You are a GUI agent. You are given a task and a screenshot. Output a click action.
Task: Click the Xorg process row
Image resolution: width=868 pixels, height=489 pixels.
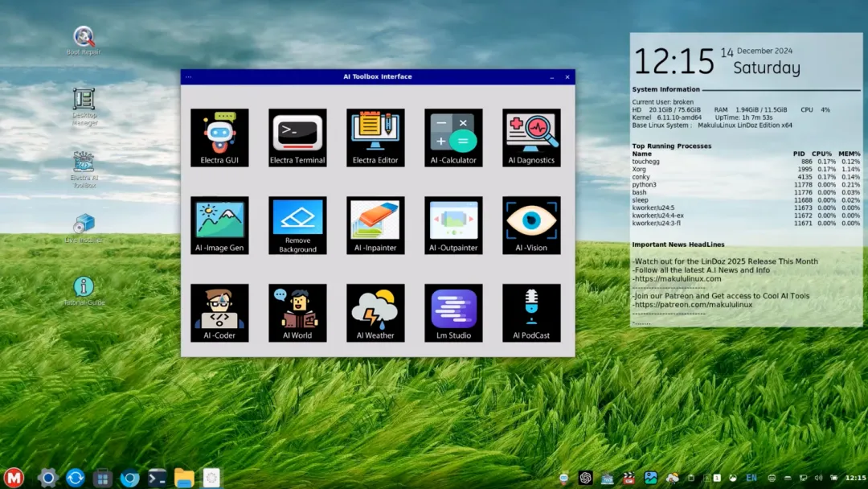coord(746,169)
